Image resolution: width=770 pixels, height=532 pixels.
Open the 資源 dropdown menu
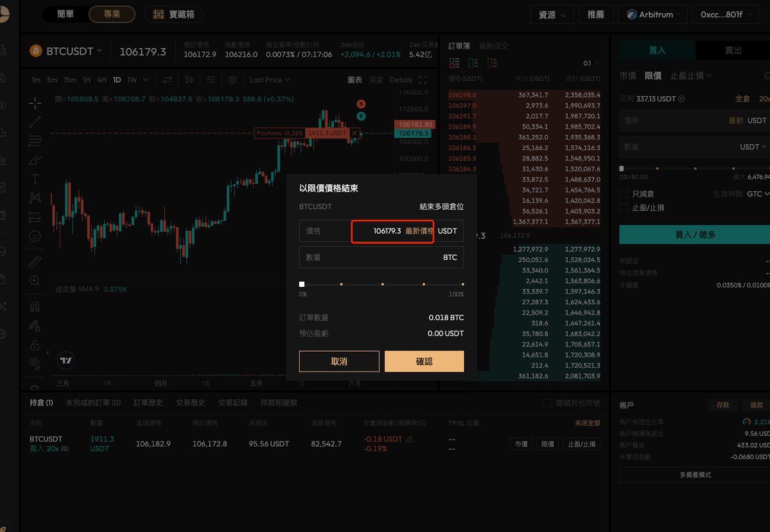(x=552, y=15)
